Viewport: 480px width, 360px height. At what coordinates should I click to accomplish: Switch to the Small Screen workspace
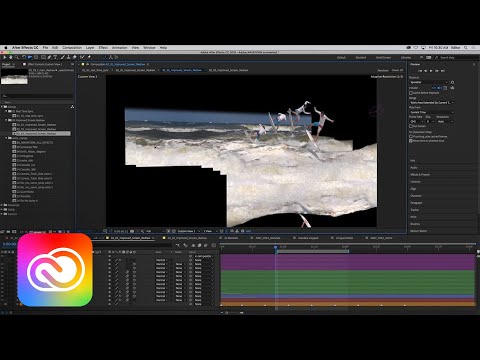(x=383, y=58)
